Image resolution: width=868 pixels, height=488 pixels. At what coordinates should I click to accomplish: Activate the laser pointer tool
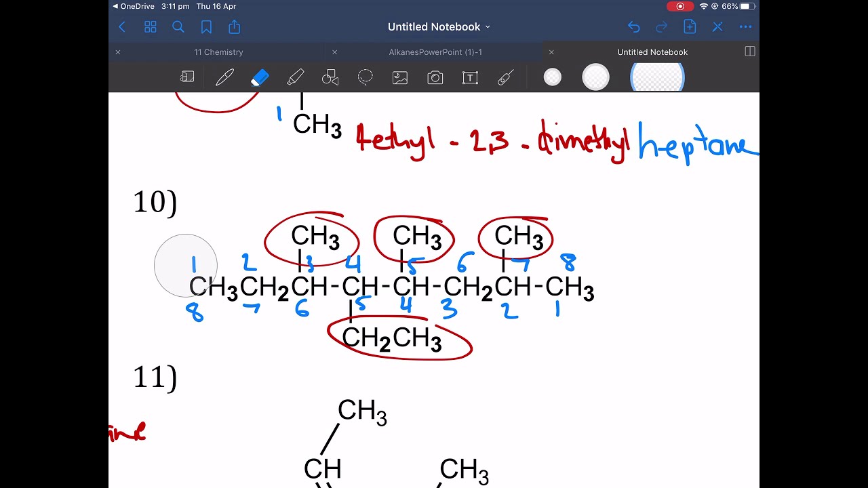505,78
